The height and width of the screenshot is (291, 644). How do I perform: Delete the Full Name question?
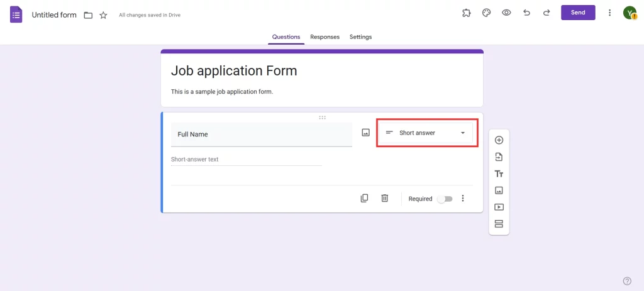(x=384, y=198)
